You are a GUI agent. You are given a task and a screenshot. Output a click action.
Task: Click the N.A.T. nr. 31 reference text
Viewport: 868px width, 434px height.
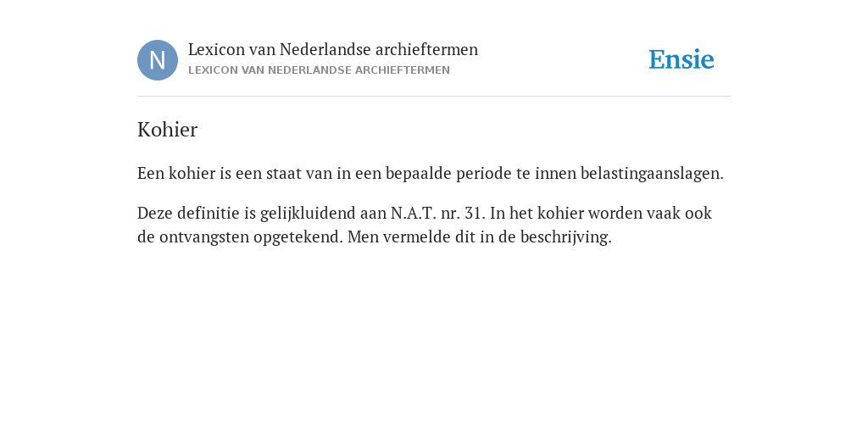[x=438, y=213]
